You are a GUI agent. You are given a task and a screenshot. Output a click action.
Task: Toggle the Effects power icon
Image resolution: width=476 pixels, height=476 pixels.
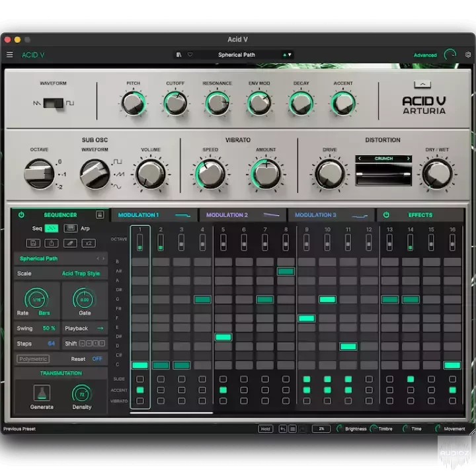(386, 215)
